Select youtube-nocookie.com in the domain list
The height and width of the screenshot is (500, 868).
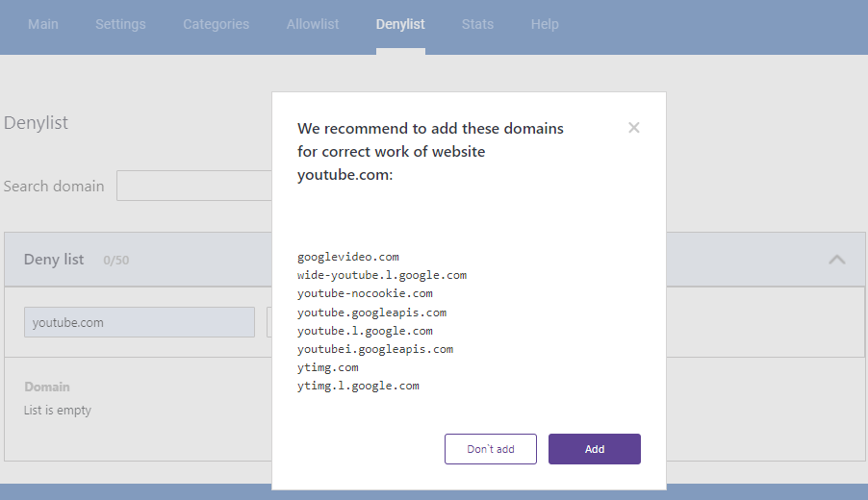(x=365, y=293)
